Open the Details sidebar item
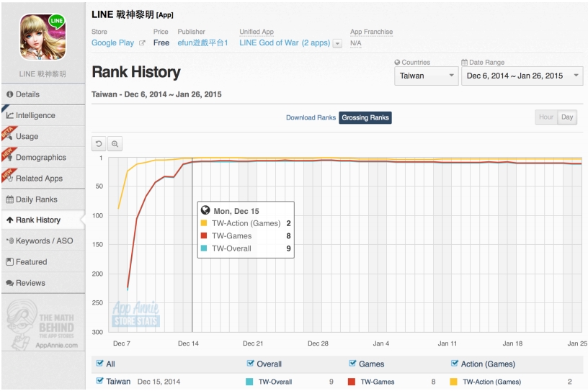588x391 pixels. [43, 94]
